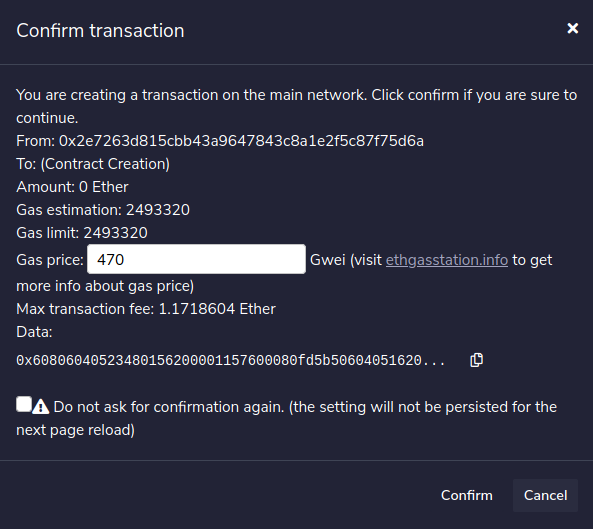Screen dimensions: 593x529
Task: Click the warning triangle icon
Action: coord(40,407)
